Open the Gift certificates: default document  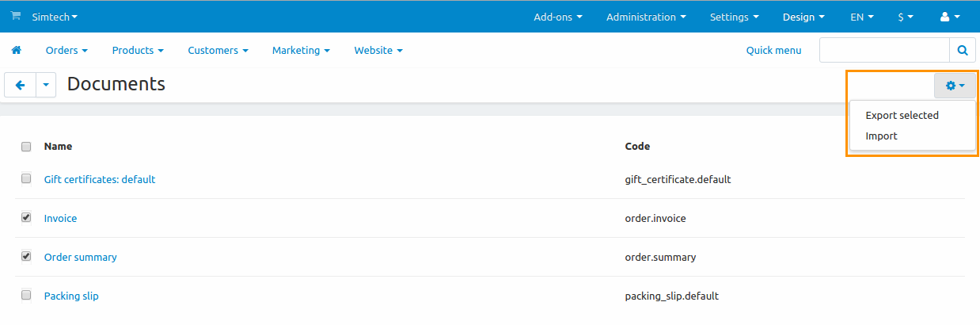click(100, 179)
